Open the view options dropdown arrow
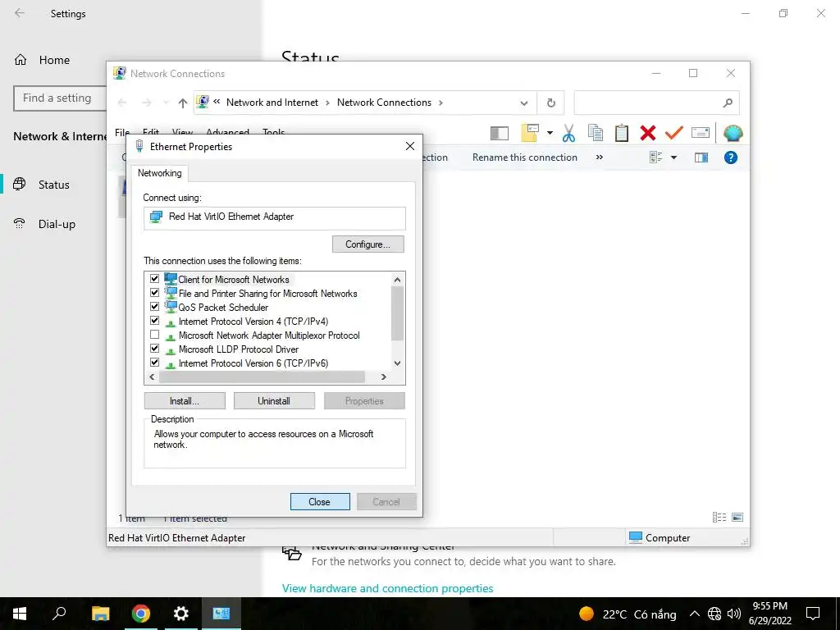The width and height of the screenshot is (840, 630). point(674,157)
